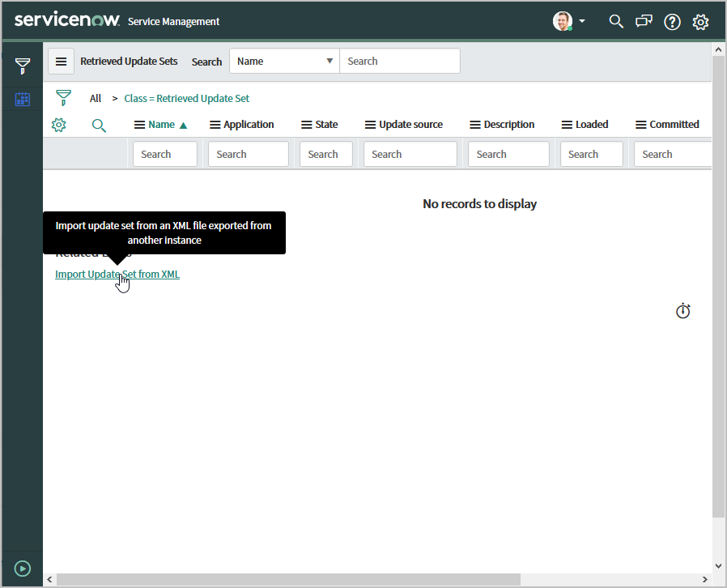Sort by the Name column header
The width and height of the screenshot is (727, 588).
[x=161, y=125]
